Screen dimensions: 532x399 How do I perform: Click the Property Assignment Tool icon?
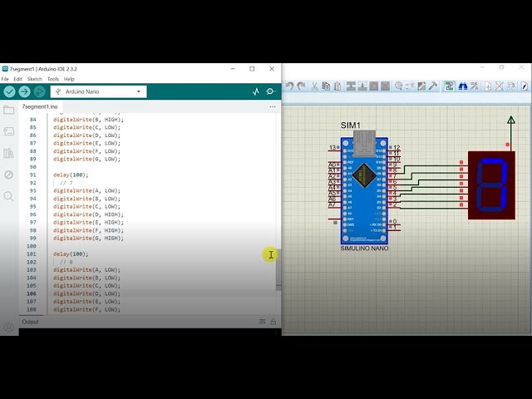(x=475, y=86)
